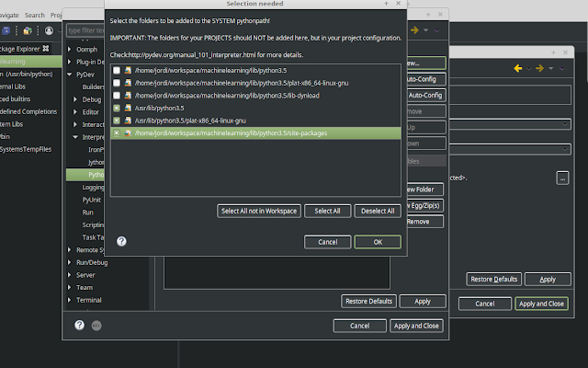Expand the Team tree node

pos(70,288)
